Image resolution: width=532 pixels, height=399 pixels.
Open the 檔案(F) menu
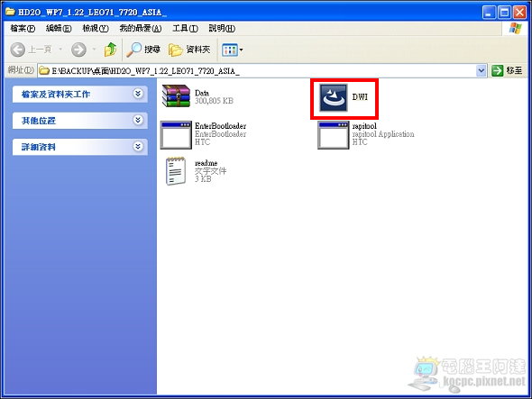point(23,29)
